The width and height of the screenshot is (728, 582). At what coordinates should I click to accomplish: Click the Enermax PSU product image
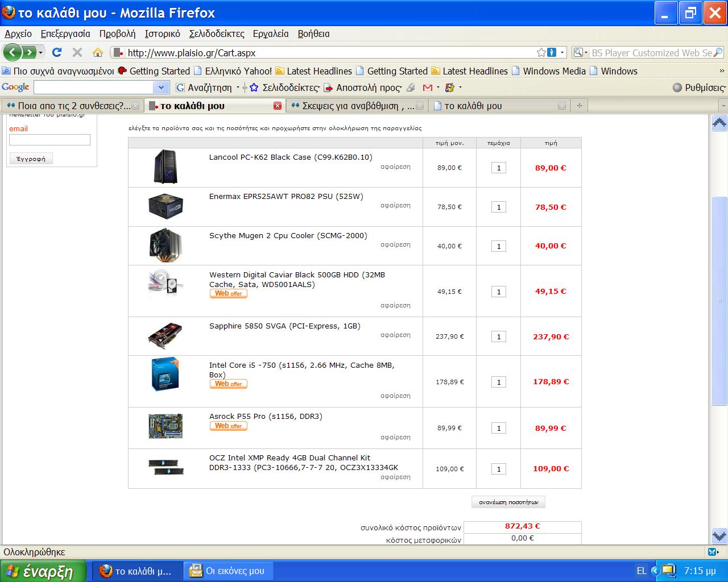166,206
